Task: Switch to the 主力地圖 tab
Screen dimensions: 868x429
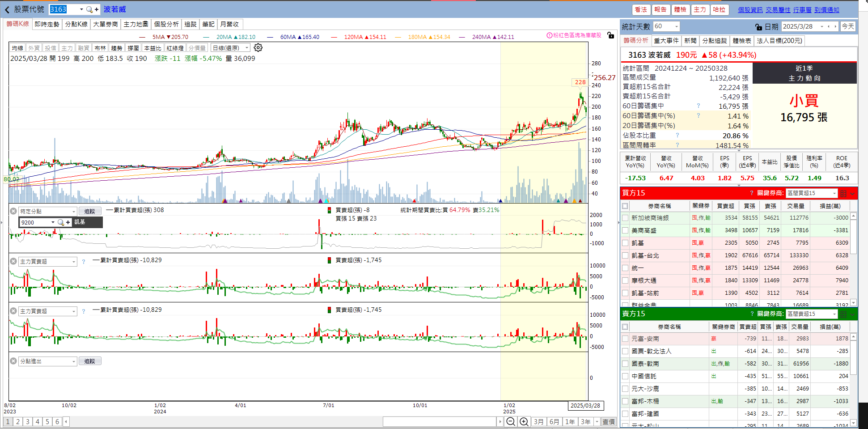Action: coord(136,24)
